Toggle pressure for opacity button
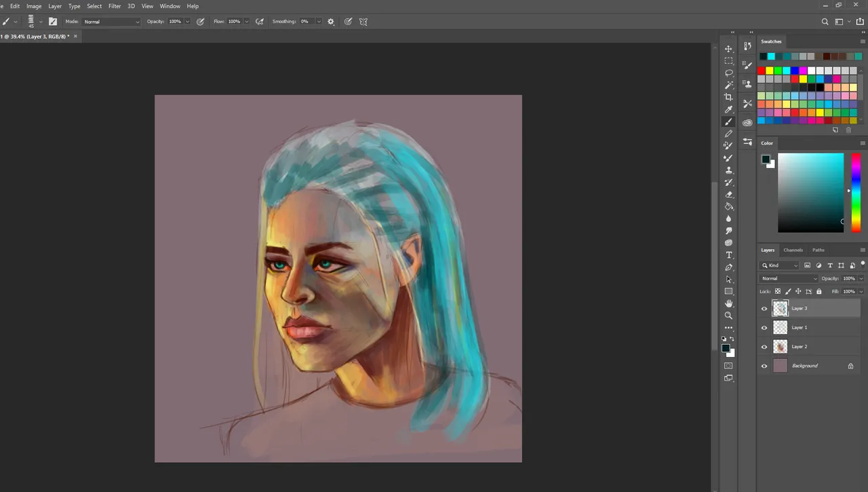Image resolution: width=868 pixels, height=492 pixels. (x=201, y=22)
